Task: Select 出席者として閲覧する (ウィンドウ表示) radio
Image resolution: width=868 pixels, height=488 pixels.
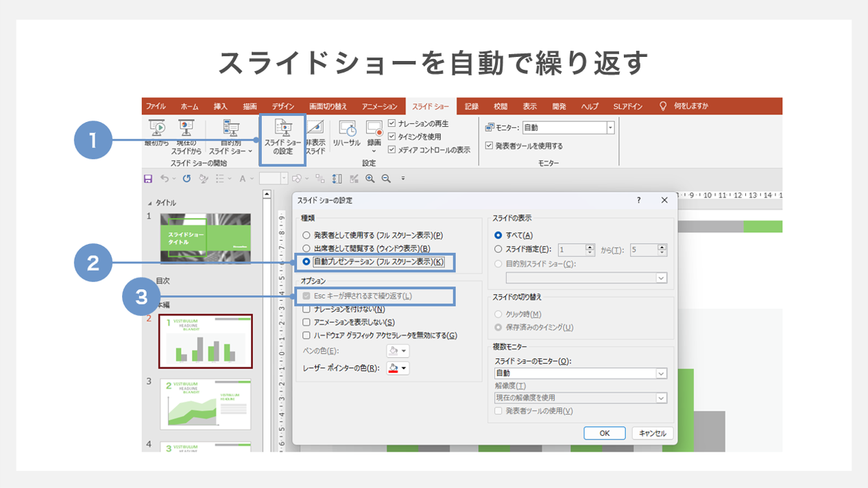Action: 306,248
